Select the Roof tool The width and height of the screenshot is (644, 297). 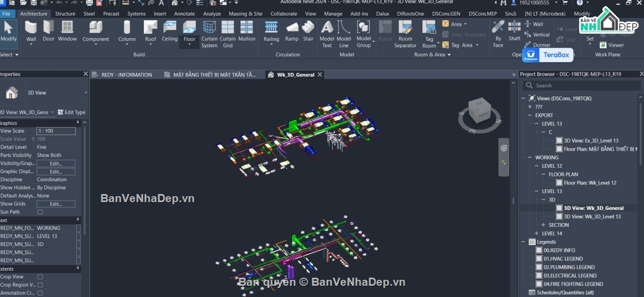pos(151,32)
